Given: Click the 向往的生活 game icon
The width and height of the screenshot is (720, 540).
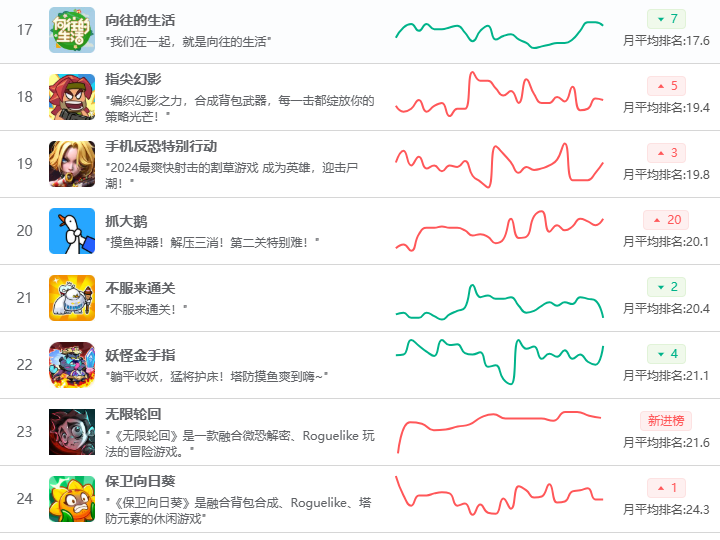Looking at the screenshot, I should pos(72,30).
